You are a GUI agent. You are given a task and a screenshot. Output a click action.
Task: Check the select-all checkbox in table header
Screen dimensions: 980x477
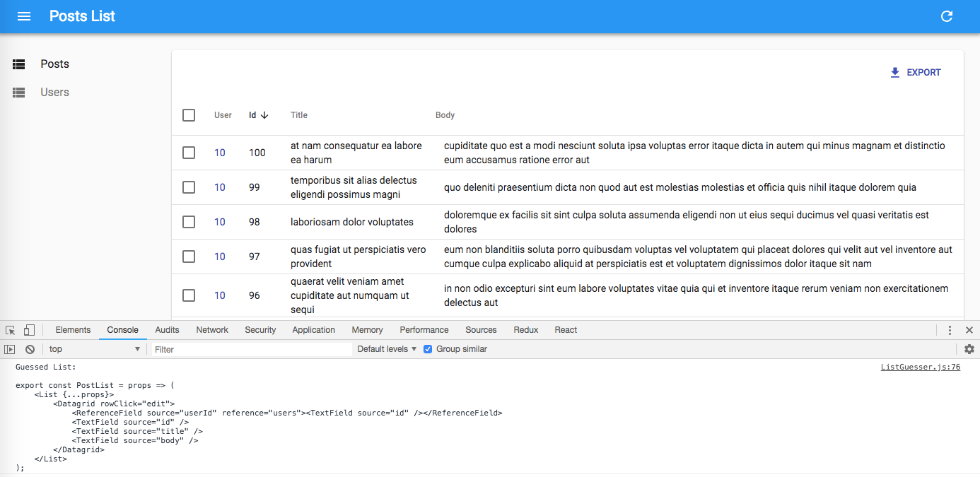coord(189,115)
